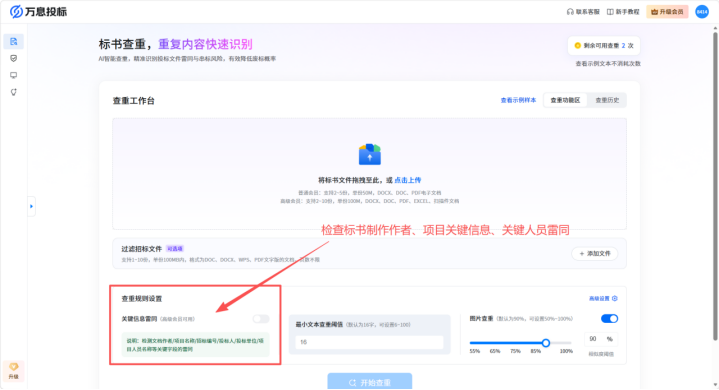Click the 升级 heart icon in sidebar
Viewport: 719px width, 390px height.
[x=13, y=371]
